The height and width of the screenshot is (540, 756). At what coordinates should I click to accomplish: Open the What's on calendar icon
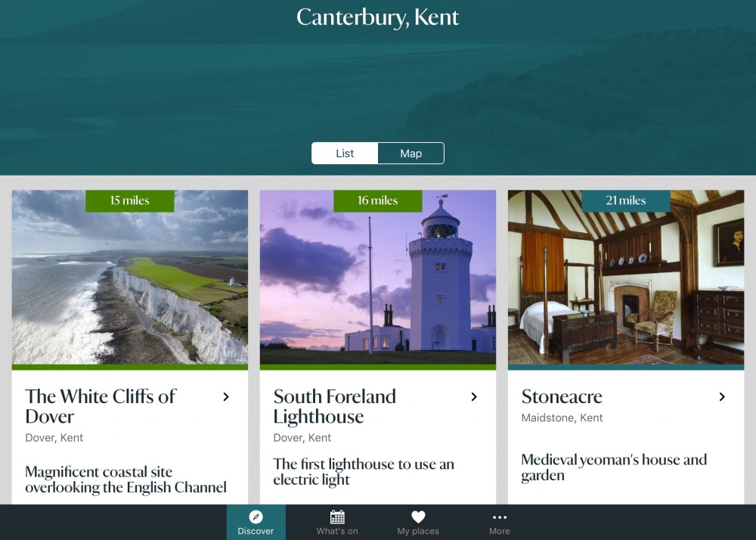click(337, 517)
